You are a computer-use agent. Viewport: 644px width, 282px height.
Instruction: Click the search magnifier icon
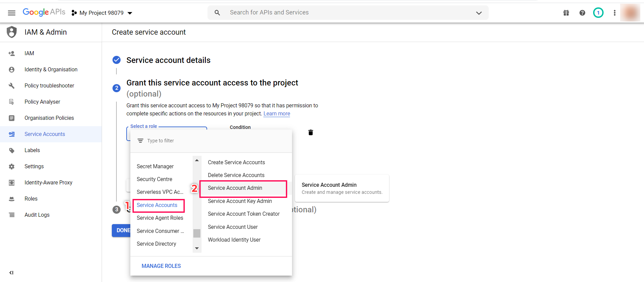pos(217,13)
